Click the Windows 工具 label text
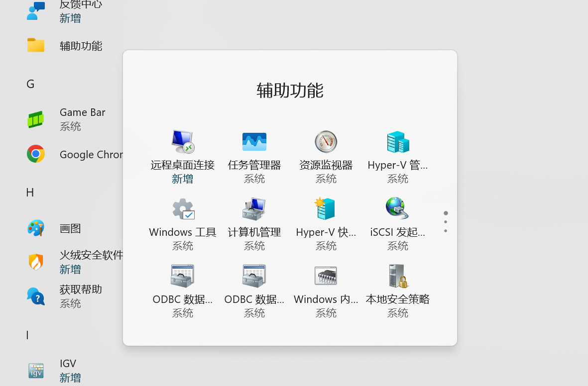 (183, 232)
